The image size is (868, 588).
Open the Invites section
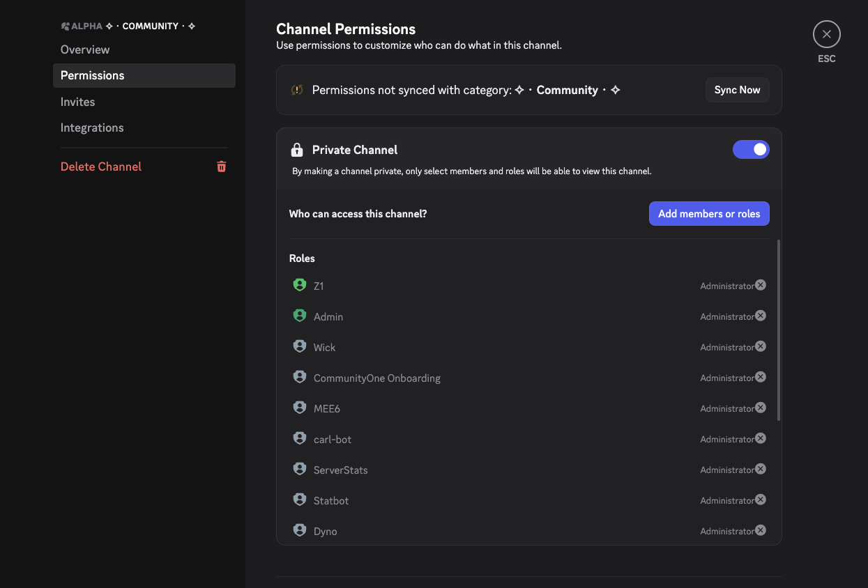[x=77, y=102]
